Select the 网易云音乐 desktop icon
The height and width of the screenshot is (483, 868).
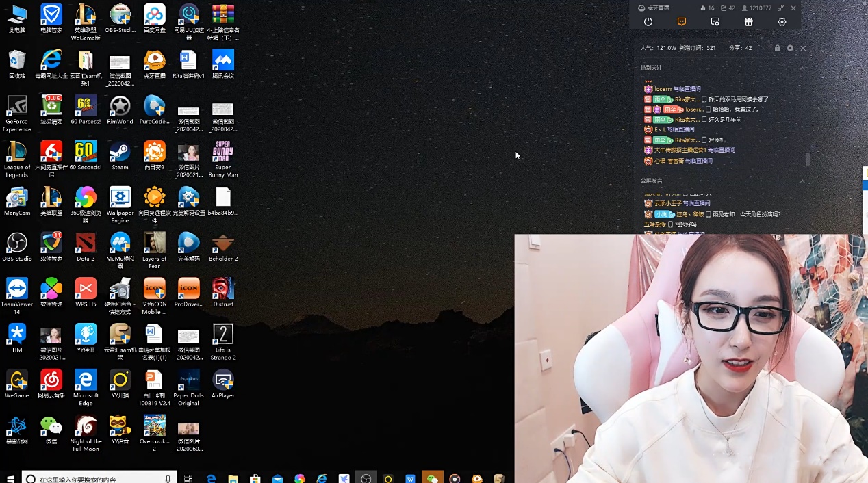point(51,384)
